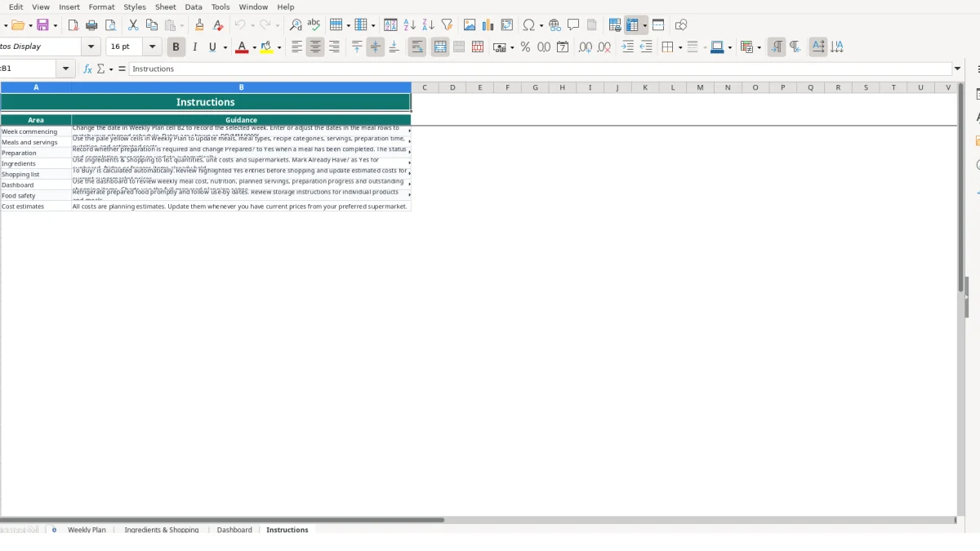Open the draw functions shapes icon
This screenshot has height=551, width=980.
[681, 25]
